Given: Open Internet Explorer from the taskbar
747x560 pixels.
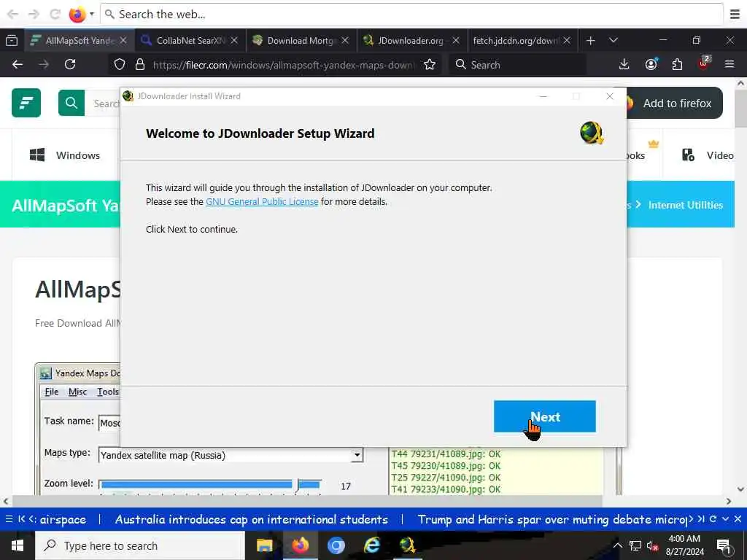Looking at the screenshot, I should [x=371, y=545].
